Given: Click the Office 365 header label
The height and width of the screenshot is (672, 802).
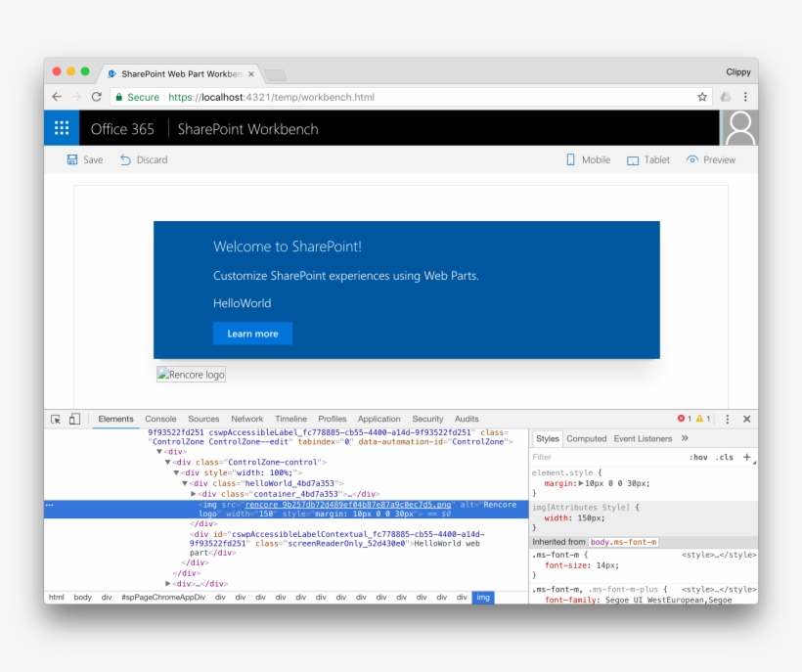Looking at the screenshot, I should (122, 129).
